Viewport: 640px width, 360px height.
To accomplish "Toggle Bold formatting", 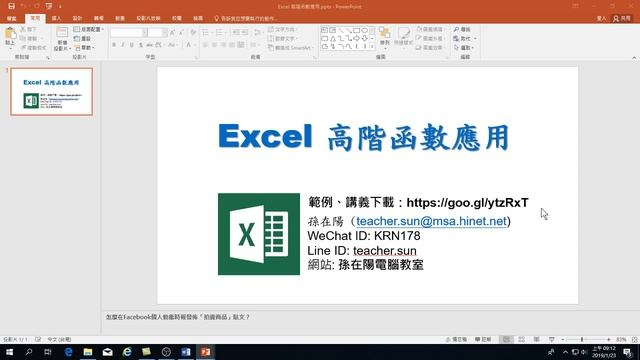I will 114,45.
